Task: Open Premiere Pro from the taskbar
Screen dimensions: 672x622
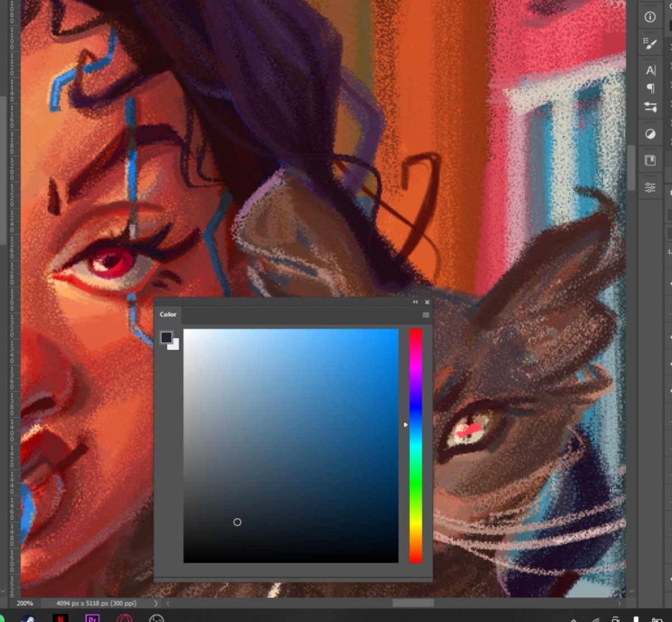Action: 93,617
